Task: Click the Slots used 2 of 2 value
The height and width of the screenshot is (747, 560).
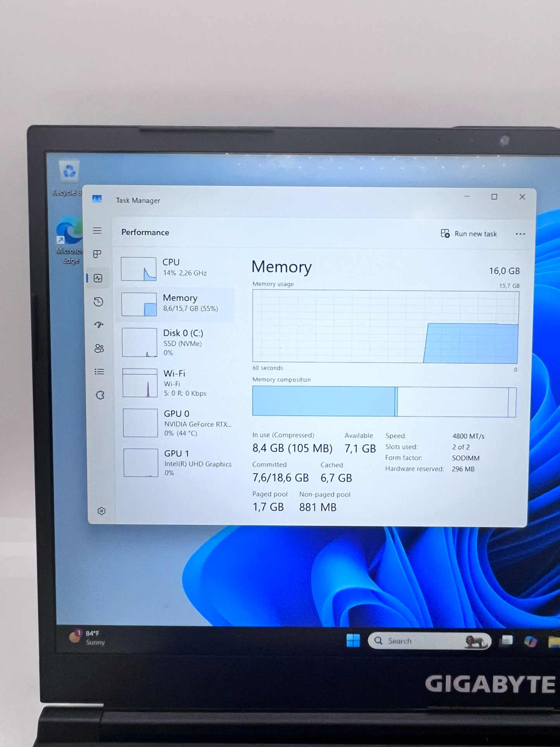Action: click(461, 447)
